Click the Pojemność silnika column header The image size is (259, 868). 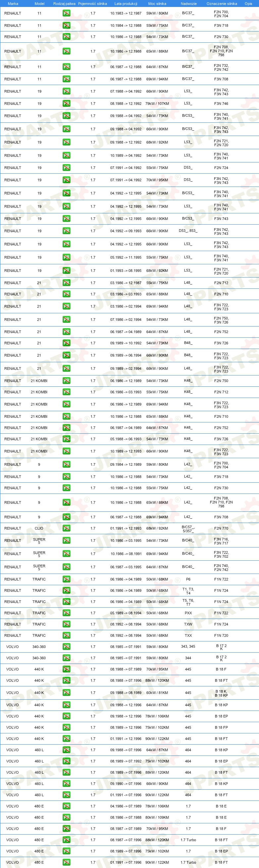92,4
